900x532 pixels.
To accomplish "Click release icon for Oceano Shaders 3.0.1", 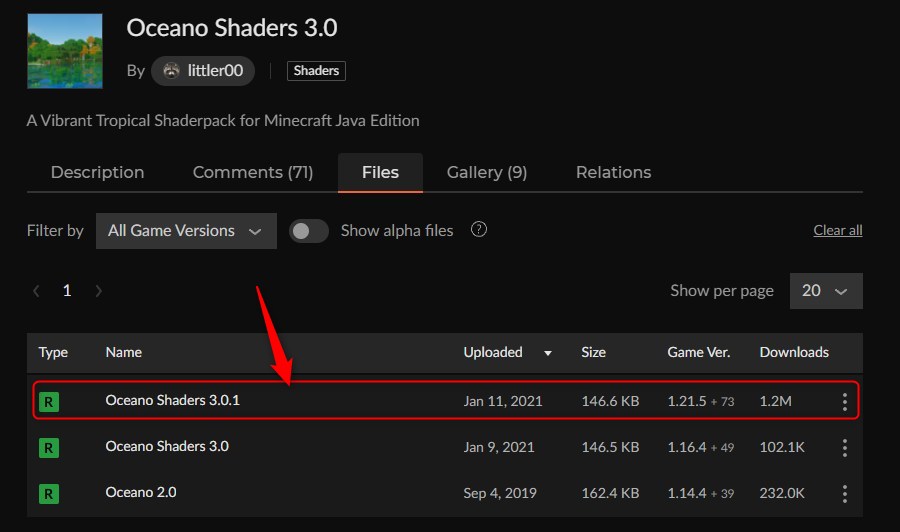I will coord(49,402).
